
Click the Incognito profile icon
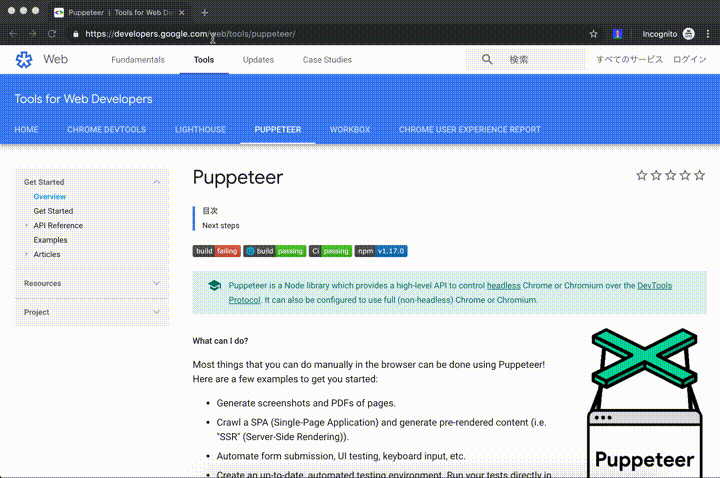click(x=688, y=34)
